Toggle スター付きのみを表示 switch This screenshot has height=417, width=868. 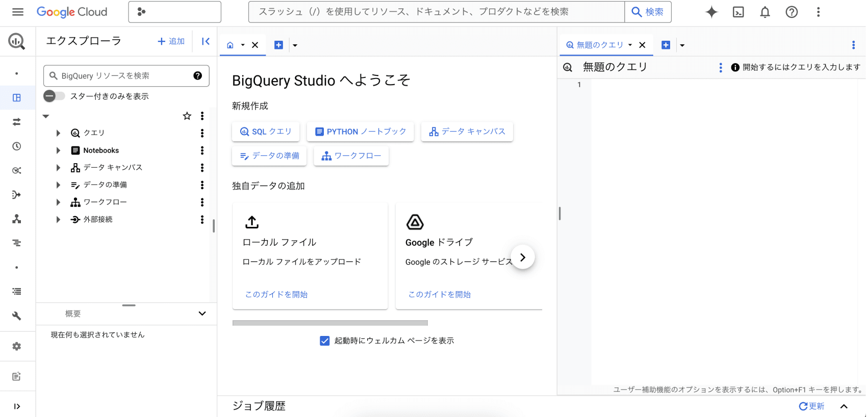tap(55, 96)
